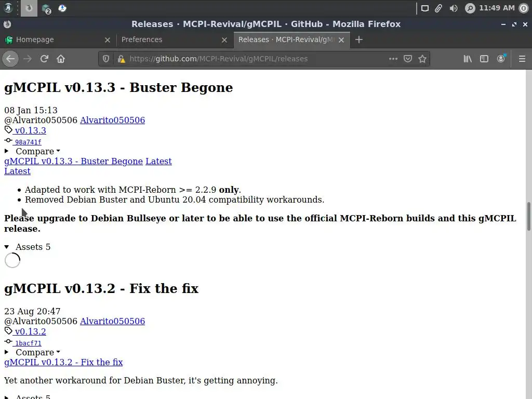Click the Latest link on its own line
This screenshot has width=532, height=399.
pyautogui.click(x=17, y=171)
